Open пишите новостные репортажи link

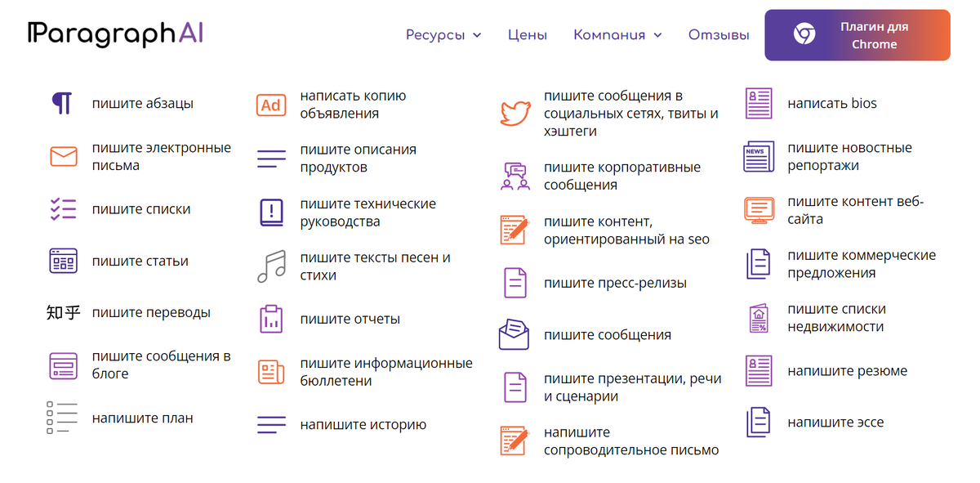point(849,156)
